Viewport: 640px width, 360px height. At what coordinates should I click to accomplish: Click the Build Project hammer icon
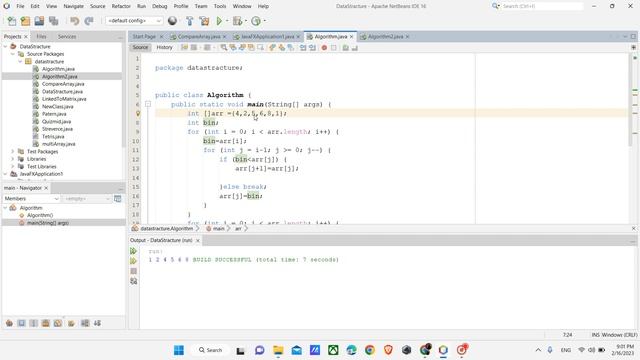(190, 21)
